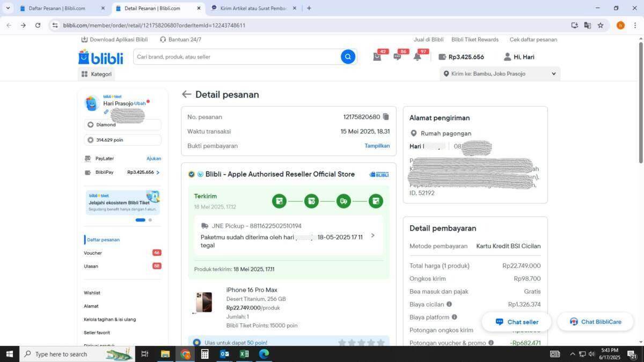Open the chat messages icon with 86 badge
Screen dimensions: 644x362
point(397,57)
